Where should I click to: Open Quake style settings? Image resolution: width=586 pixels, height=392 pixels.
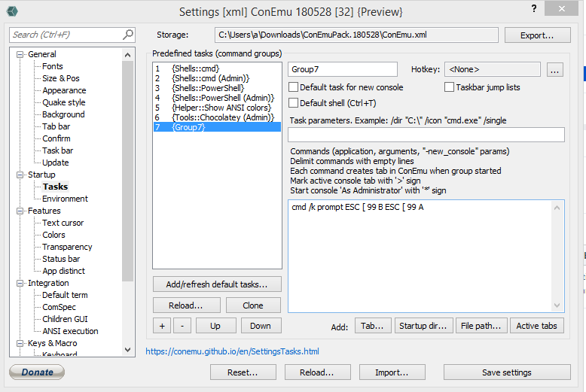coord(63,102)
